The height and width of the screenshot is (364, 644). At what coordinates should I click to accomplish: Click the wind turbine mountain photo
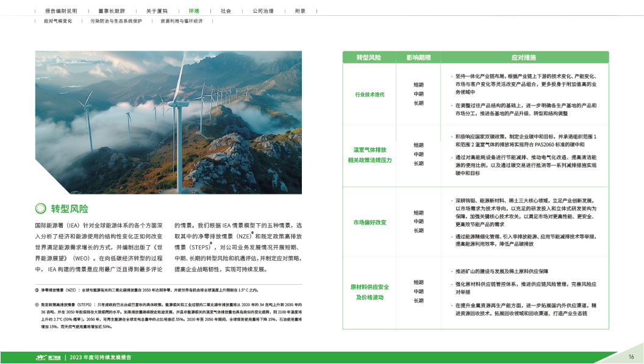pos(168,122)
